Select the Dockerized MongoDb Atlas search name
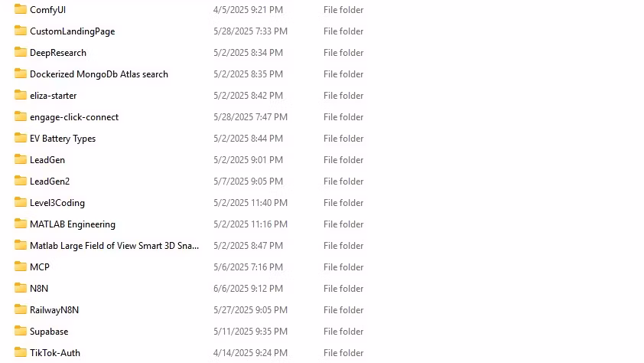The height and width of the screenshot is (363, 644). click(99, 74)
